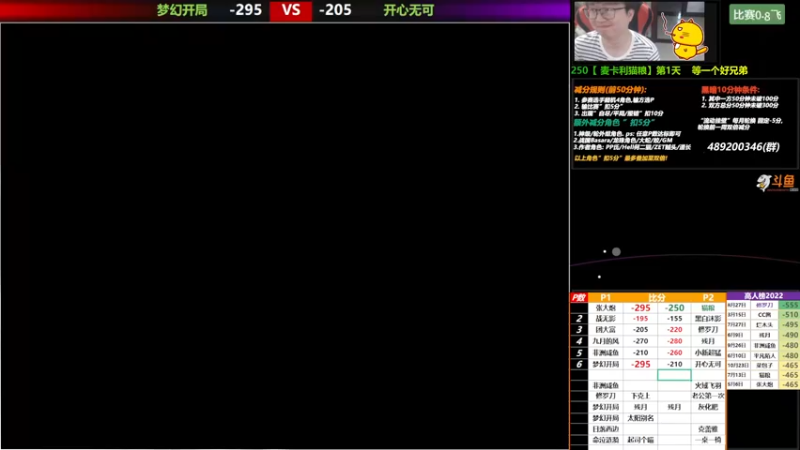Select the highlighted empty score cell
This screenshot has width=800, height=450.
pos(674,375)
